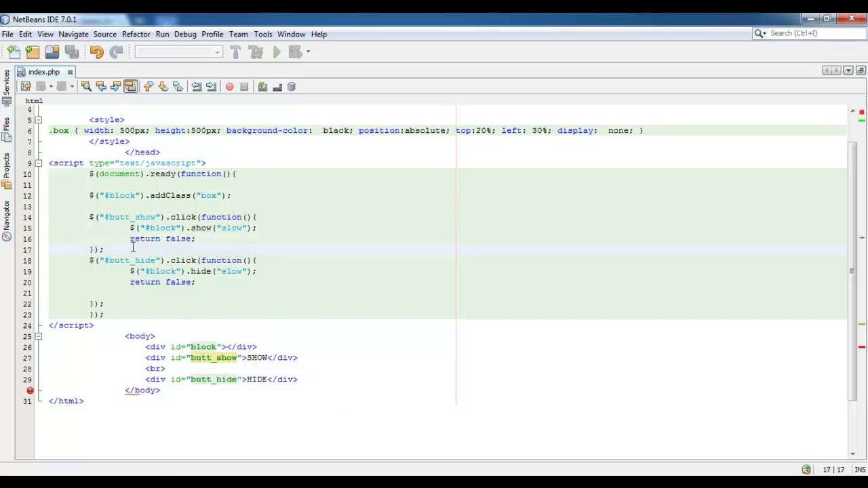This screenshot has width=868, height=488.
Task: Open the Source menu
Action: pos(105,34)
